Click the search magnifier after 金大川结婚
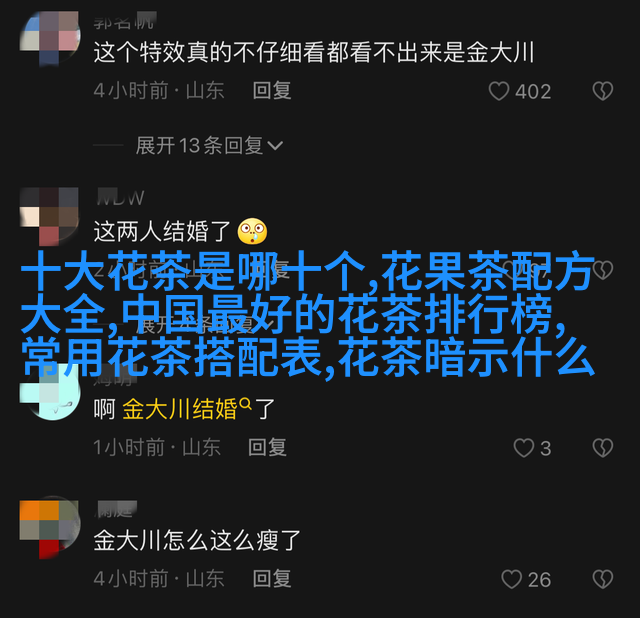This screenshot has width=640, height=618. (245, 404)
